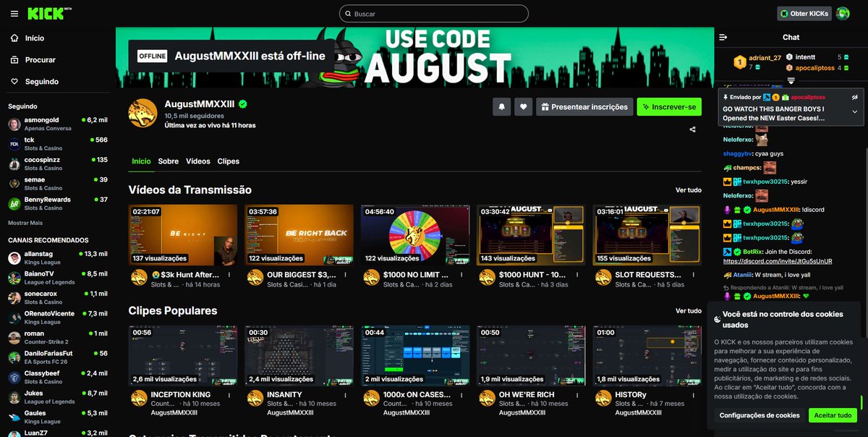Open the 04:56:40 wheel video thumbnail
This screenshot has width=868, height=437.
click(415, 234)
